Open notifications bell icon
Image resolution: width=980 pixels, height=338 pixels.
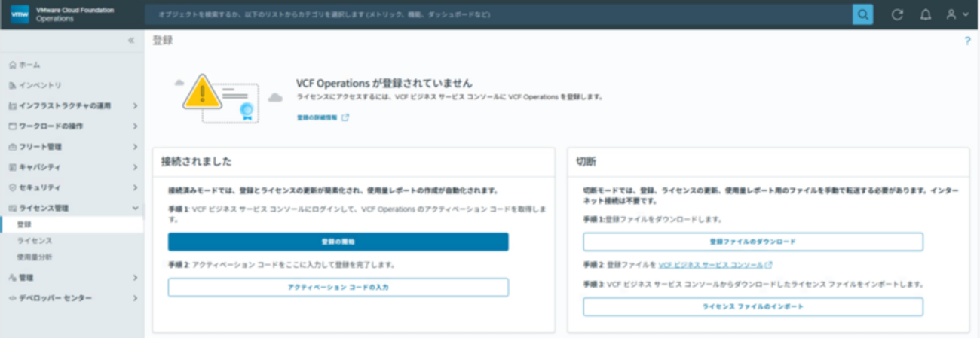(926, 14)
